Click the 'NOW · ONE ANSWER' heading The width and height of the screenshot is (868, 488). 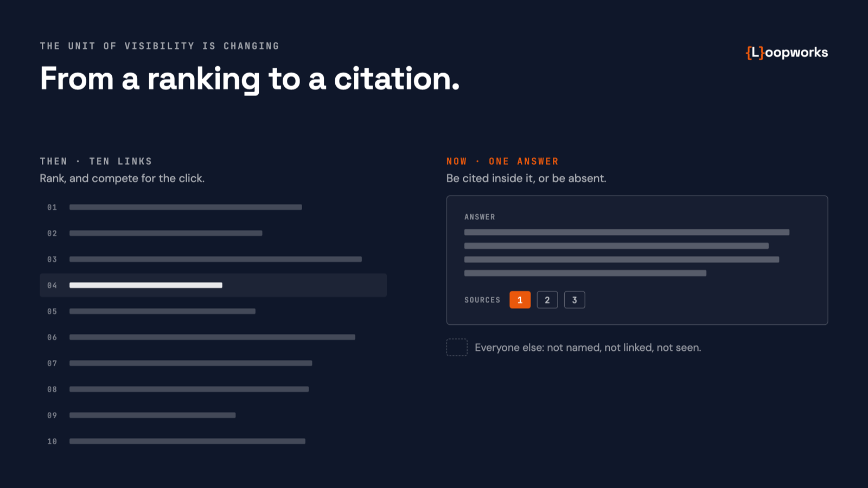click(x=502, y=161)
